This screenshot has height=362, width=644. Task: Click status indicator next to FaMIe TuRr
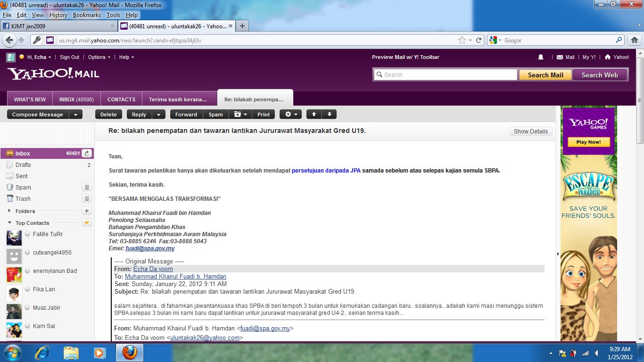[27, 234]
